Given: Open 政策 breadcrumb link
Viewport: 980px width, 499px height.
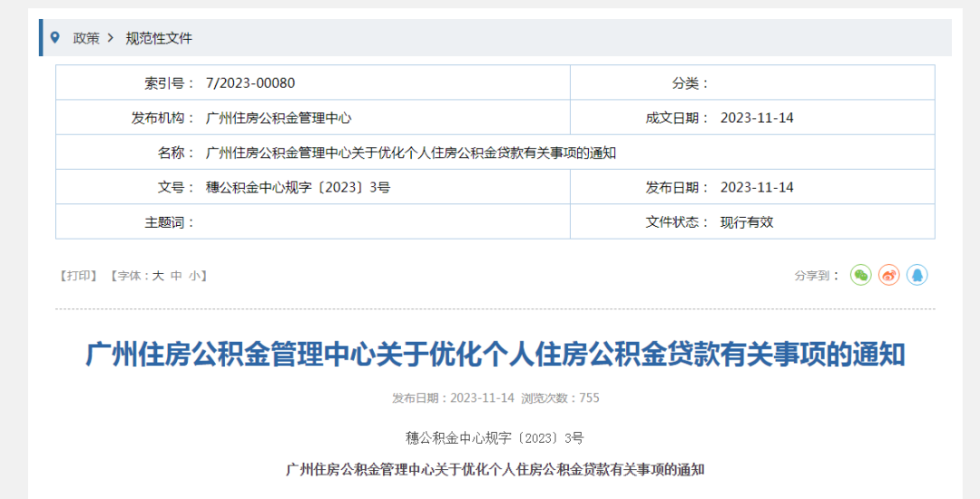Looking at the screenshot, I should click(x=86, y=38).
